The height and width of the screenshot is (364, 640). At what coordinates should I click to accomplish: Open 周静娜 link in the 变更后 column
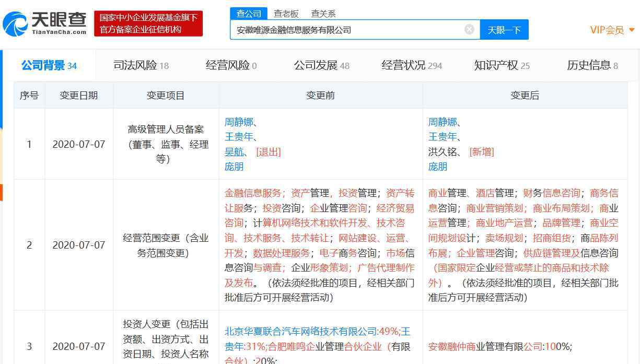pos(442,122)
